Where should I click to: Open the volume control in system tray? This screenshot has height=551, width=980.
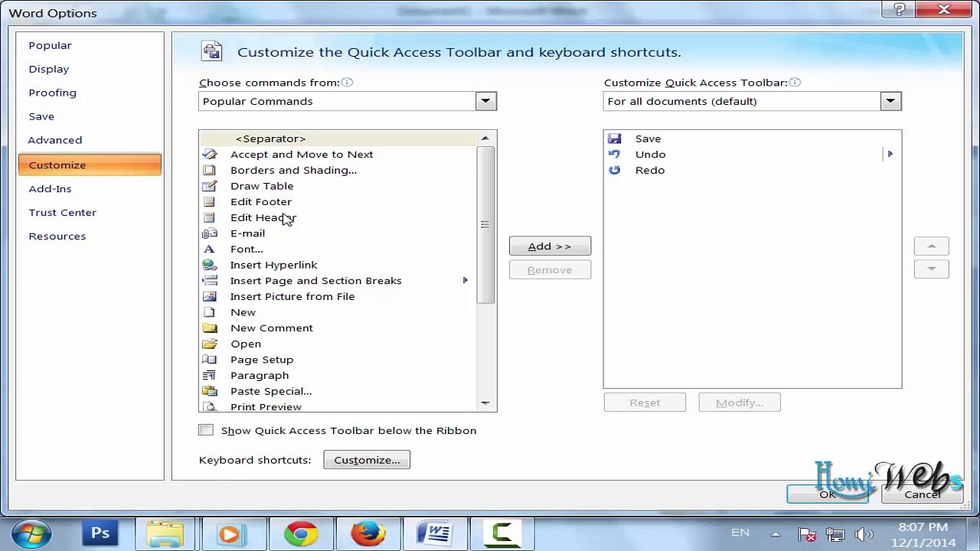pyautogui.click(x=864, y=535)
